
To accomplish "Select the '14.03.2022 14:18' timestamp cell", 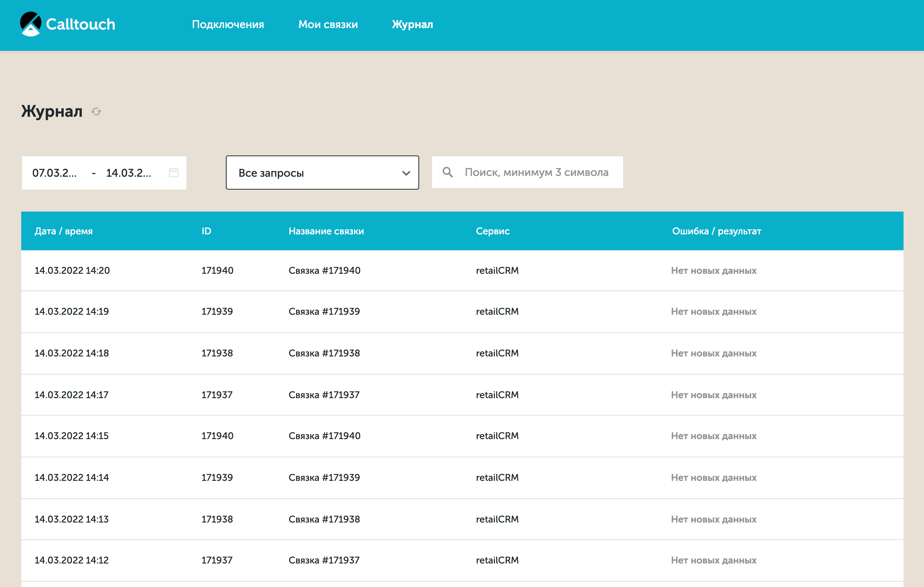I will pos(72,353).
